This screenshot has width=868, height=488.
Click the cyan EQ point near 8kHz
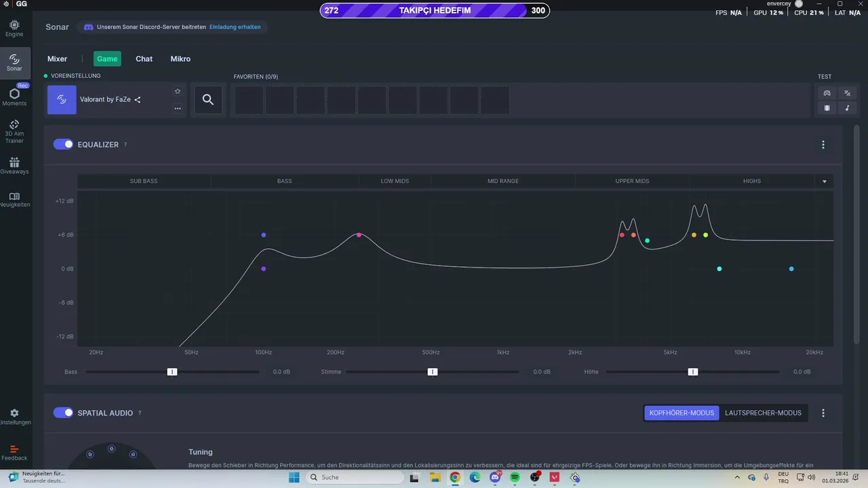tap(719, 269)
